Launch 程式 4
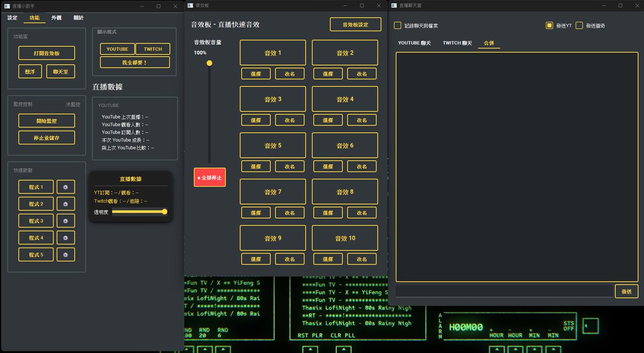Screen dimensions: 644x353 point(36,238)
